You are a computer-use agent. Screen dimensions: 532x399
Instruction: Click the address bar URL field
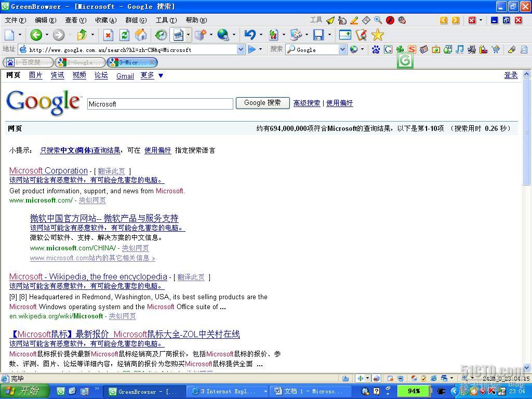[x=132, y=50]
